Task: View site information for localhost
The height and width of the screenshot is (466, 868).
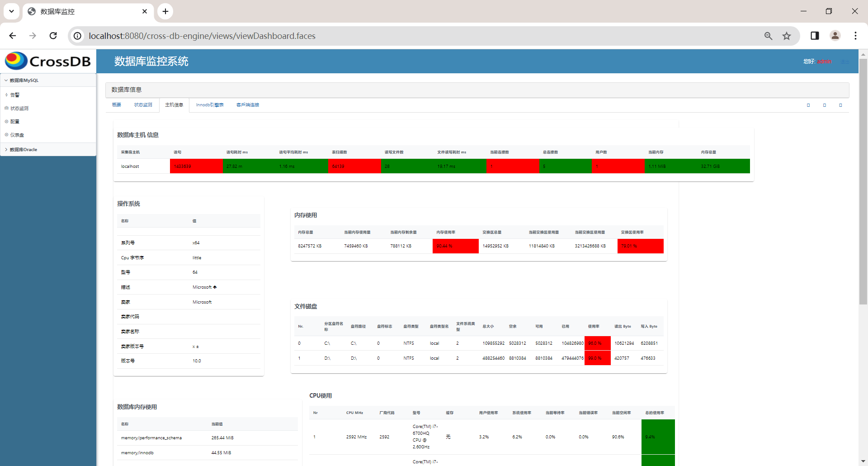Action: pos(78,36)
